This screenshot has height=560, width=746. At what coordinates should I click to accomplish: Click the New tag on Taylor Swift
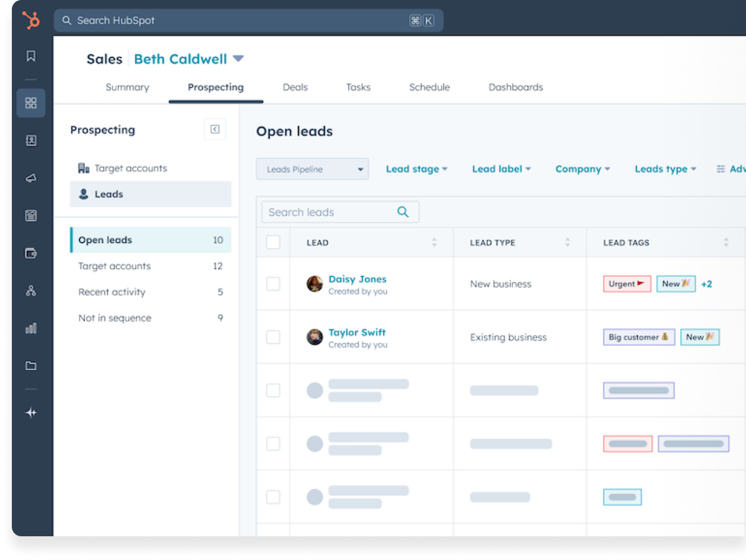pos(700,337)
